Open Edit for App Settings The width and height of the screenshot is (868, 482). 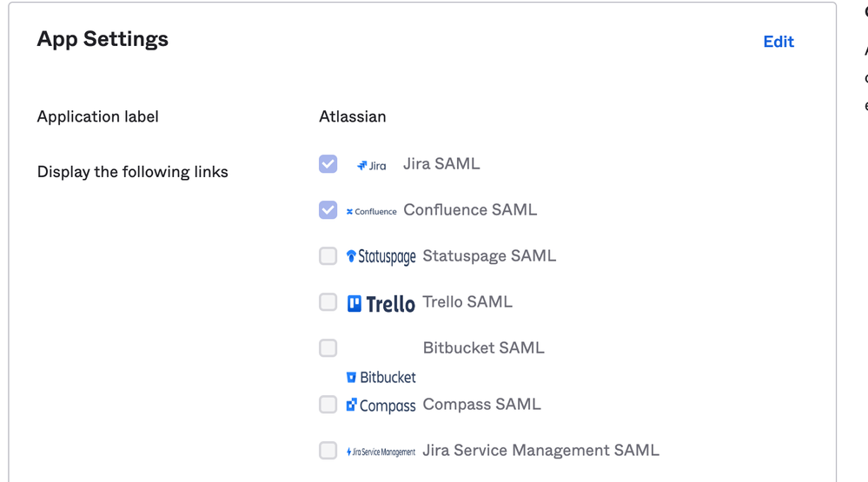point(779,42)
